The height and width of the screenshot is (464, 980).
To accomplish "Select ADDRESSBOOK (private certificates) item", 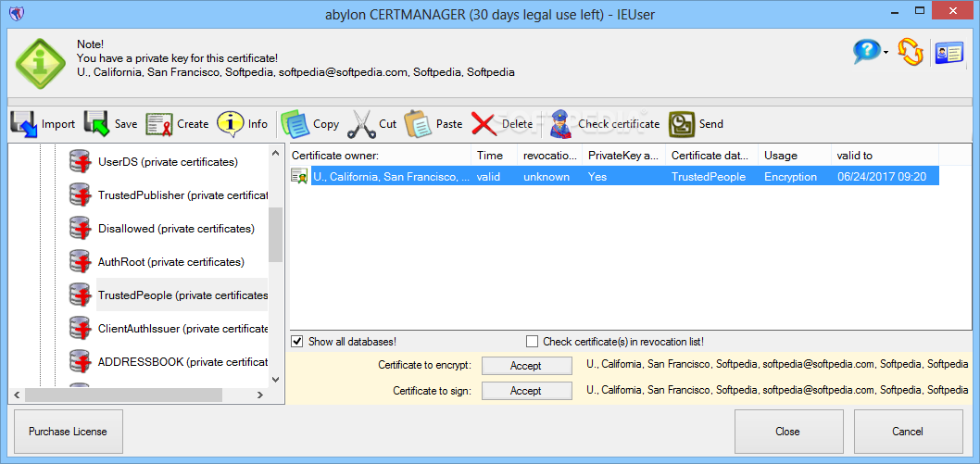I will [x=183, y=361].
